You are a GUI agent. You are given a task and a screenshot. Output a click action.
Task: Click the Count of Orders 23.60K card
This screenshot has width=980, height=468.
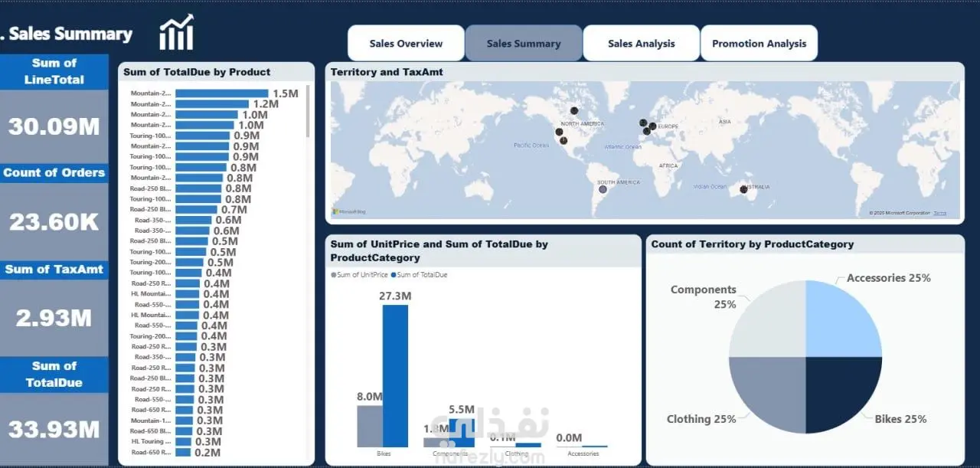click(54, 211)
